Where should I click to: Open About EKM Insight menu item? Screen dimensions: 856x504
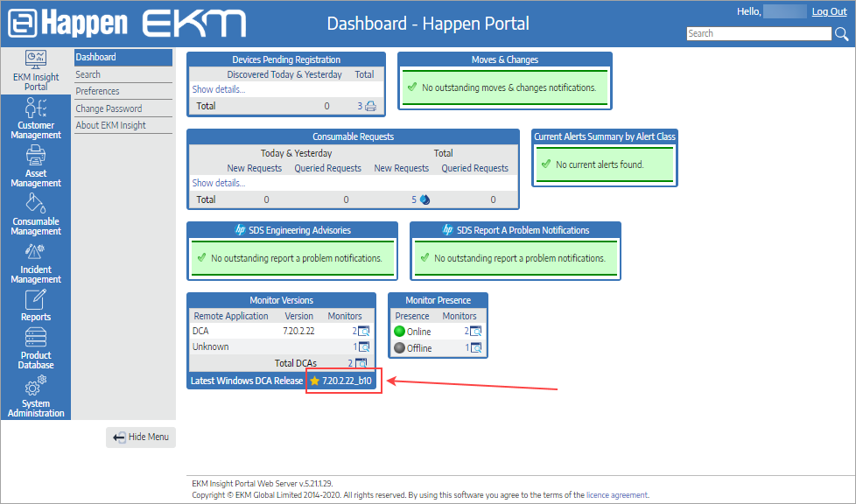123,125
